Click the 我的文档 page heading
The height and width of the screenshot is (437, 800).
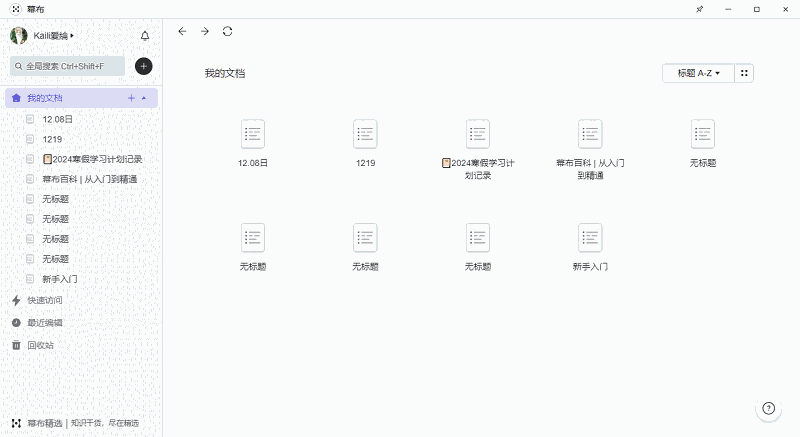tap(224, 73)
